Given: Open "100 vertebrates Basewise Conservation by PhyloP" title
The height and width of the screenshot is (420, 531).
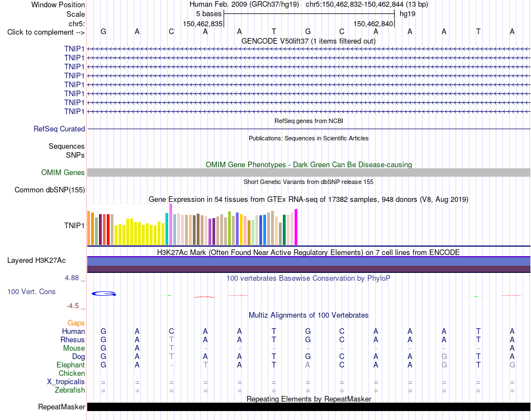Looking at the screenshot, I should (309, 279).
